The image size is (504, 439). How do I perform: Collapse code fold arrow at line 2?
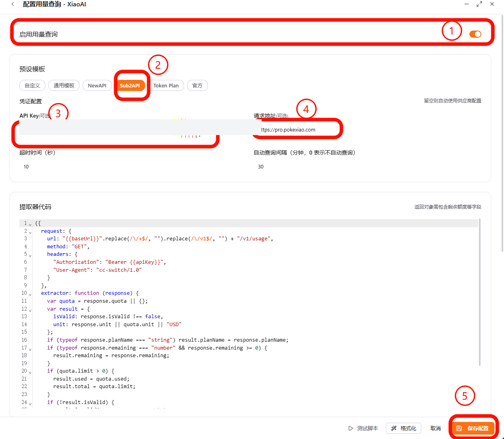(30, 232)
